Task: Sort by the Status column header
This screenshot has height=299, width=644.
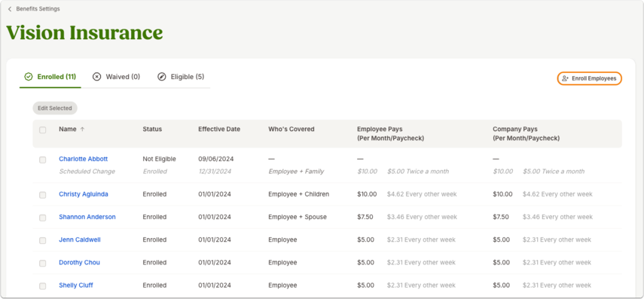Action: click(152, 129)
